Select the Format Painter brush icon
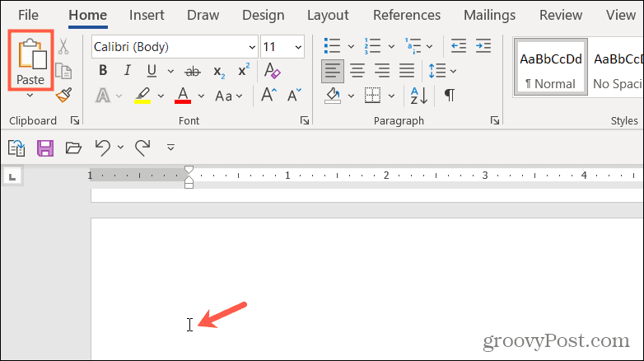The image size is (644, 361). pyautogui.click(x=63, y=95)
